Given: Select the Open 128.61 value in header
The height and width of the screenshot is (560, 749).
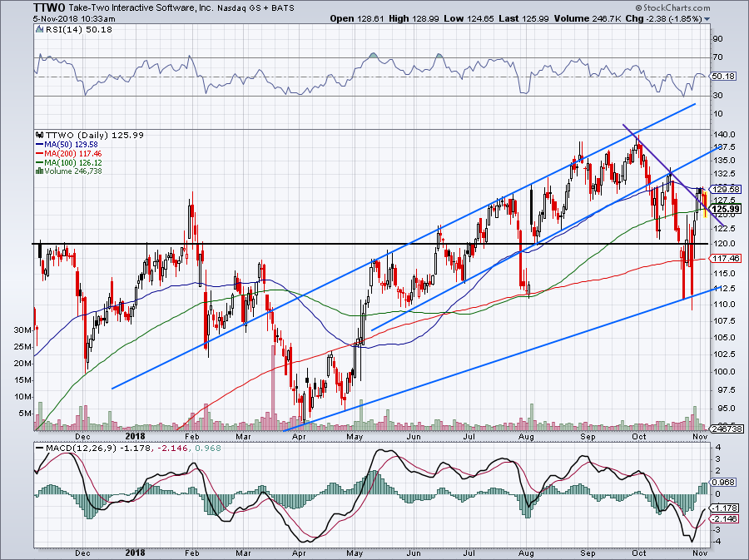Looking at the screenshot, I should click(x=357, y=18).
